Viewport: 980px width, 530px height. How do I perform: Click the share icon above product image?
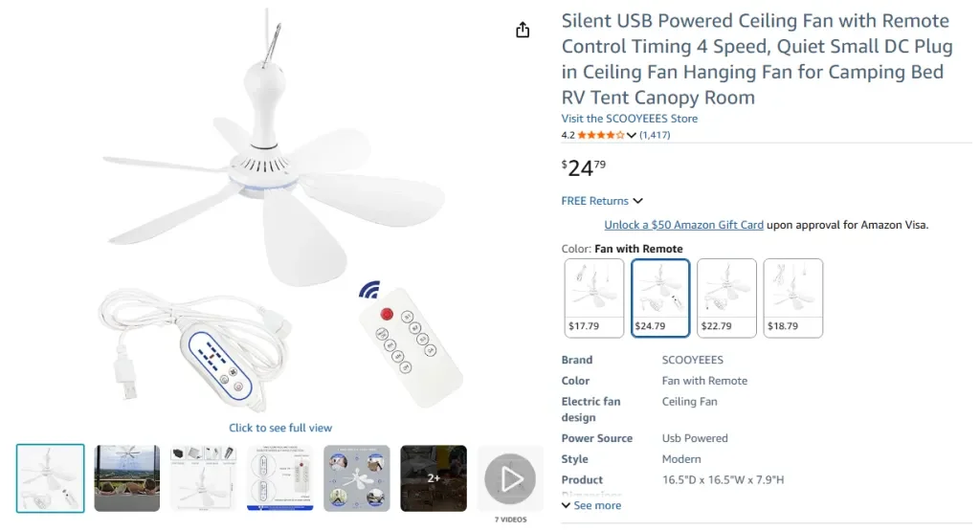(523, 30)
